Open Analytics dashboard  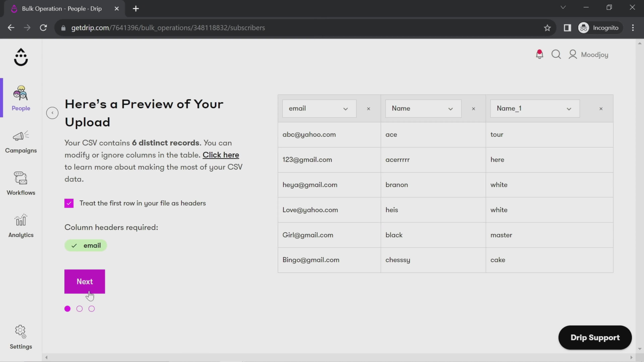point(21,226)
